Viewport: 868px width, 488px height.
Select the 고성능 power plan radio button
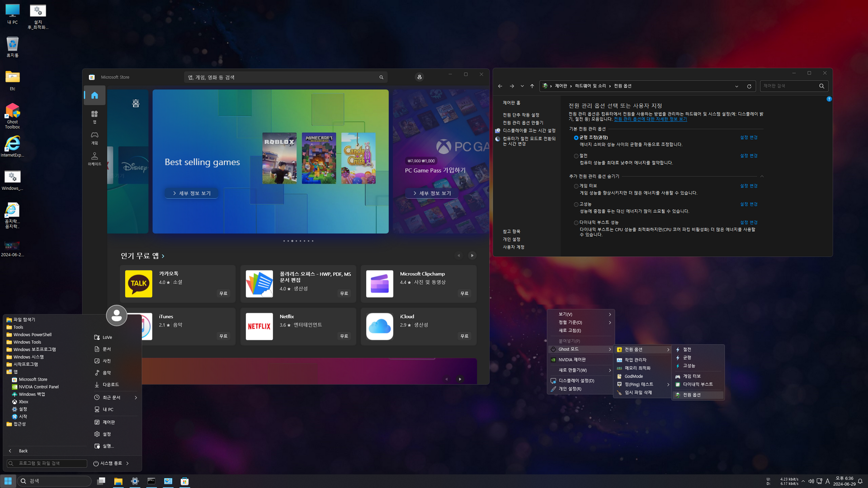576,205
